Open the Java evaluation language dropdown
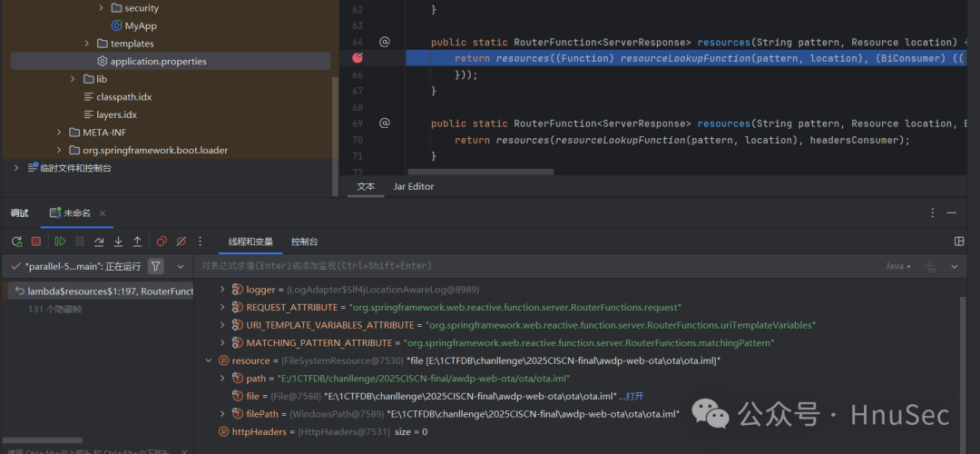Viewport: 980px width, 454px height. [898, 266]
